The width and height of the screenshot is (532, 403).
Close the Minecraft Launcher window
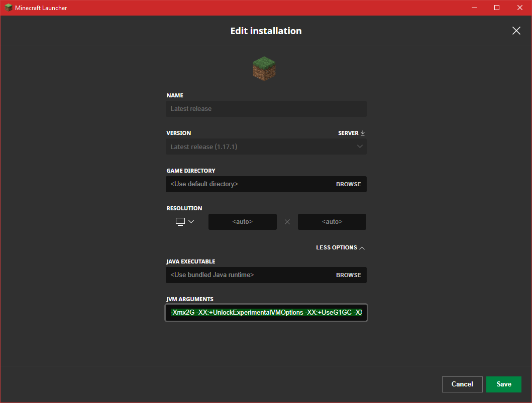pyautogui.click(x=520, y=8)
